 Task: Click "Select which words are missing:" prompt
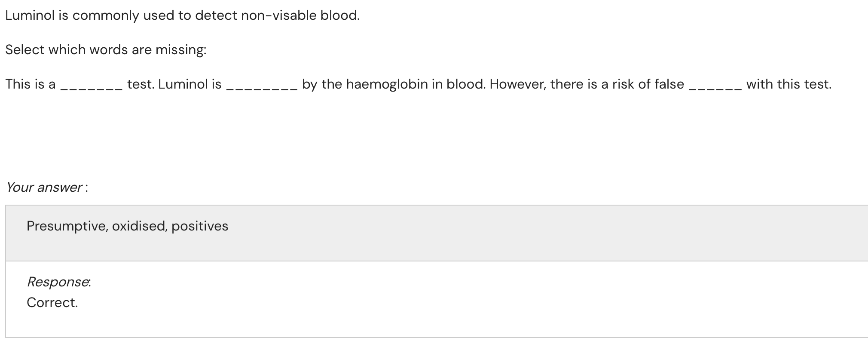[x=106, y=50]
